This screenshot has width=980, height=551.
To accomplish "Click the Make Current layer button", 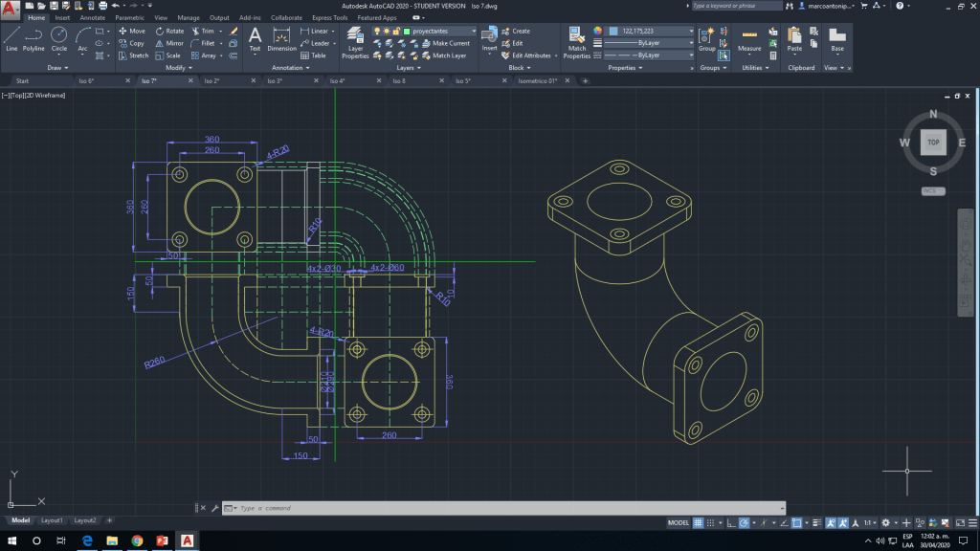I will tap(450, 43).
